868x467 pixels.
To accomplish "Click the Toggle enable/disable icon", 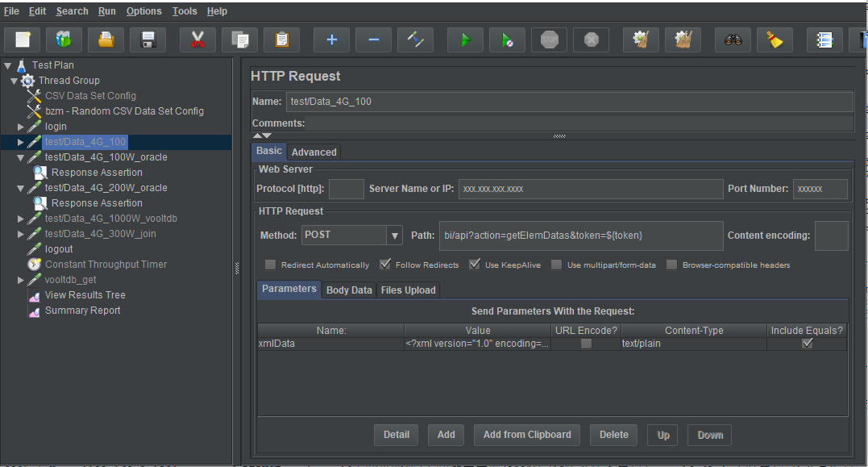I will [415, 40].
